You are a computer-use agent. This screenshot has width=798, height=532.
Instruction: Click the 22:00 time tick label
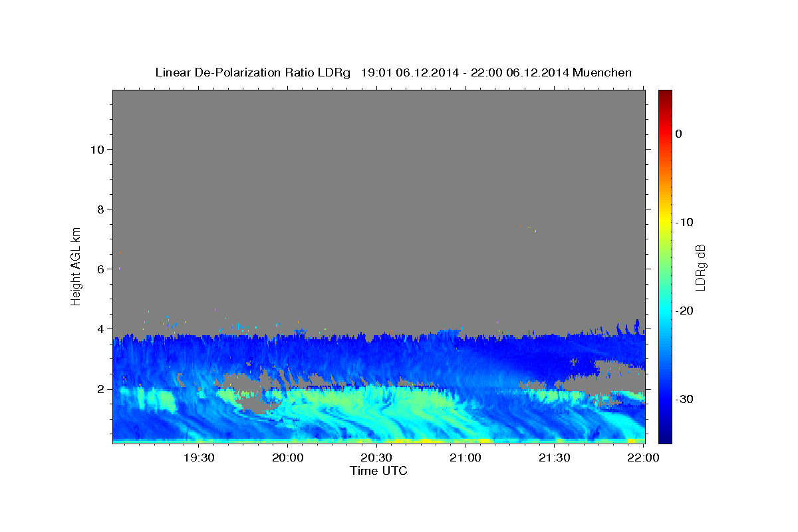tap(643, 457)
